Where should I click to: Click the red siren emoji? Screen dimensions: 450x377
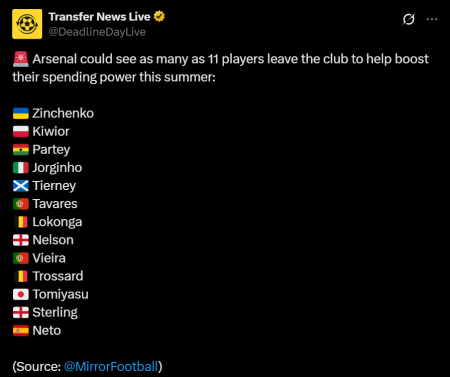click(21, 59)
